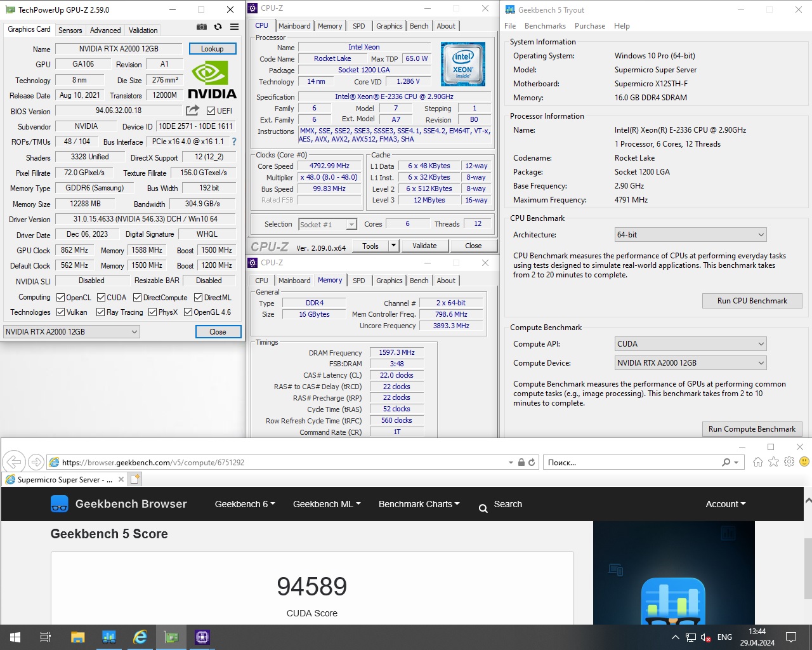Viewport: 812px width, 650px height.
Task: Switch to Internet Explorer on the taskbar
Action: click(140, 637)
